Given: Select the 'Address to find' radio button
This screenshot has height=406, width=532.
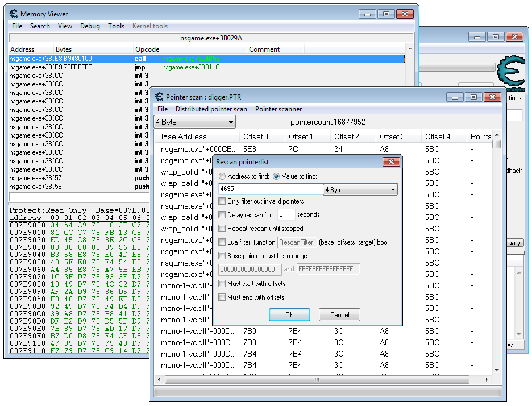Looking at the screenshot, I should pyautogui.click(x=222, y=176).
